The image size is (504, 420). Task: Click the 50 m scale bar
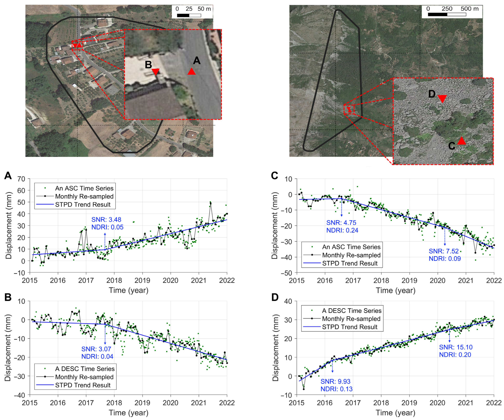point(189,16)
